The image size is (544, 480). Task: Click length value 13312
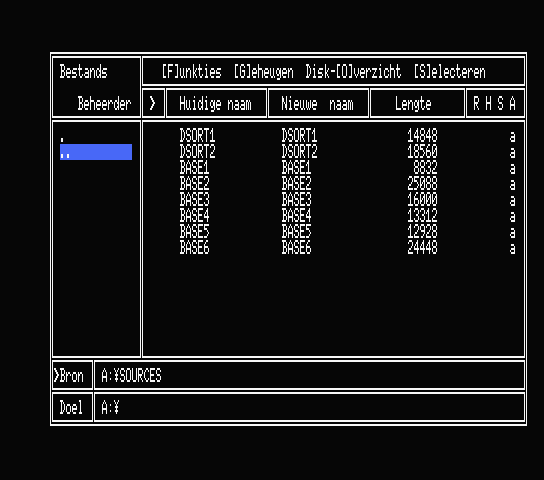coord(422,215)
